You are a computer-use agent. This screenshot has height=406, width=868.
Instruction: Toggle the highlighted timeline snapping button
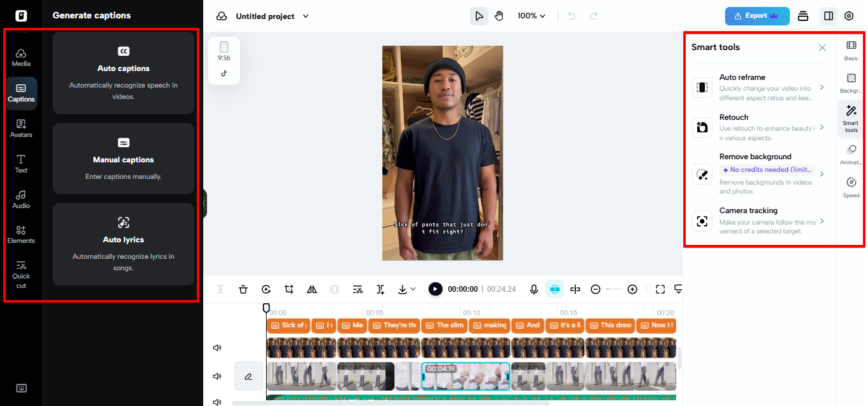(554, 289)
